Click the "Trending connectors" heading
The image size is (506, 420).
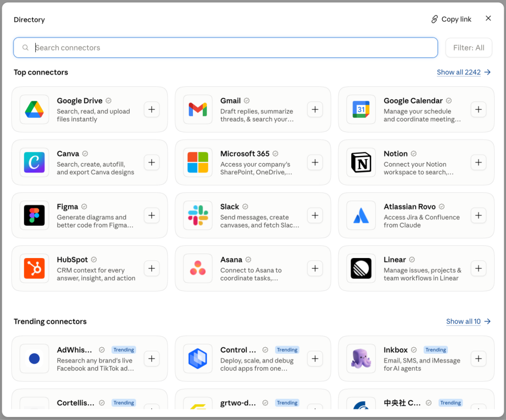pyautogui.click(x=50, y=321)
